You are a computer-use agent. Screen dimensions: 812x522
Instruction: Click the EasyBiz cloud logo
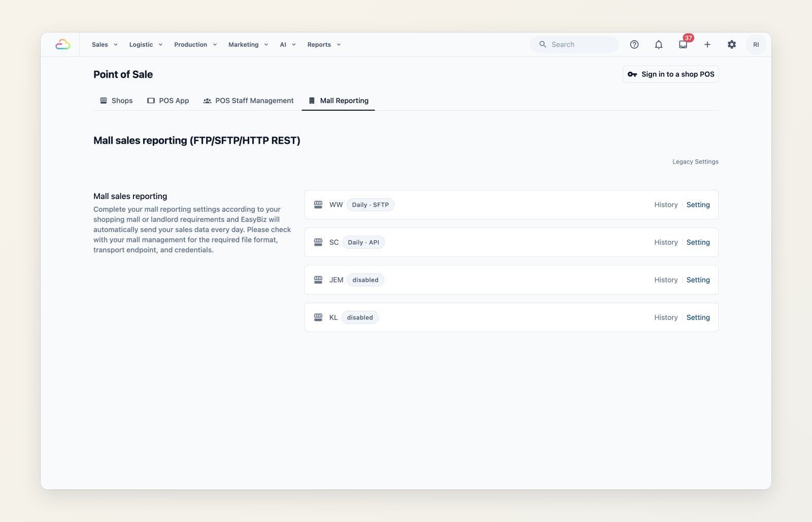click(62, 45)
